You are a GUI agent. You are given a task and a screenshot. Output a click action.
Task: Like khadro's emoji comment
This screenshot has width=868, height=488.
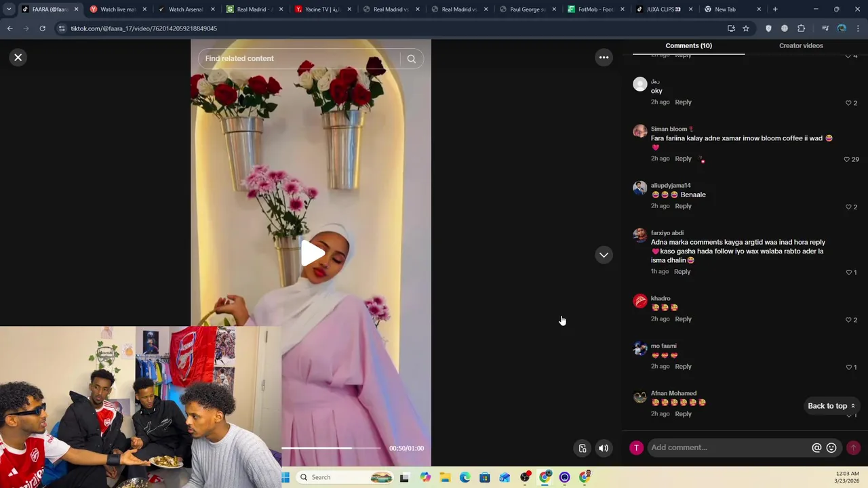coord(848,320)
